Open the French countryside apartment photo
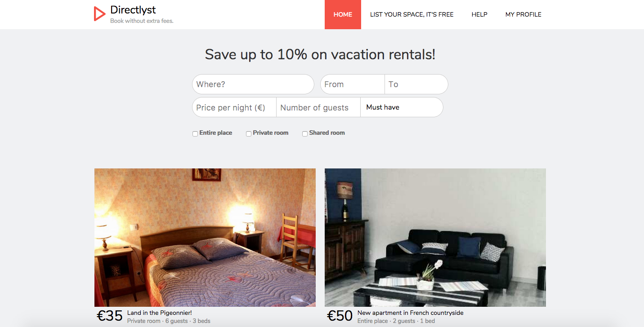644x327 pixels. (435, 238)
